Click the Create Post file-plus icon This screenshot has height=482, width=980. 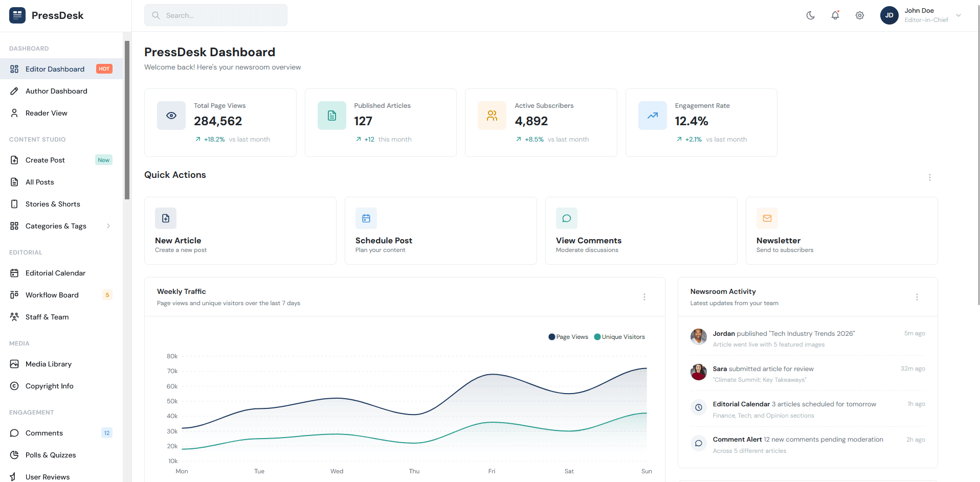pos(14,160)
